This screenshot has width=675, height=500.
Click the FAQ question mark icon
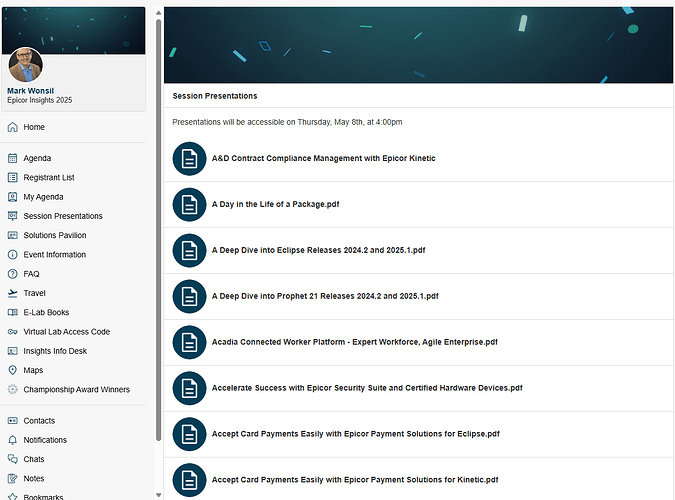[12, 274]
